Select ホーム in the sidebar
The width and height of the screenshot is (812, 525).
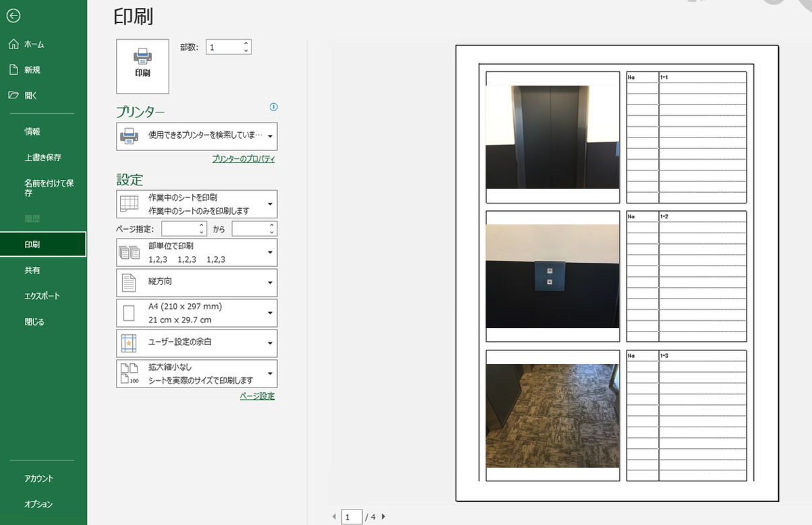(34, 44)
